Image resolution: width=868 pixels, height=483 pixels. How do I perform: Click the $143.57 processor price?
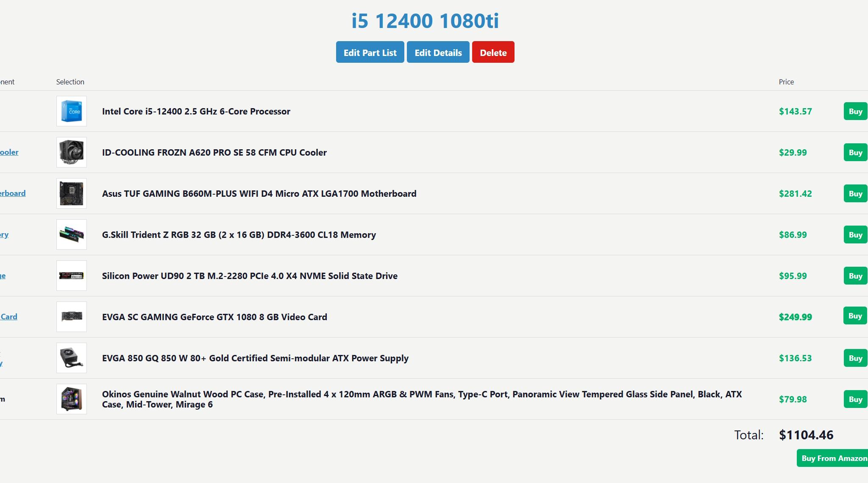pyautogui.click(x=796, y=111)
